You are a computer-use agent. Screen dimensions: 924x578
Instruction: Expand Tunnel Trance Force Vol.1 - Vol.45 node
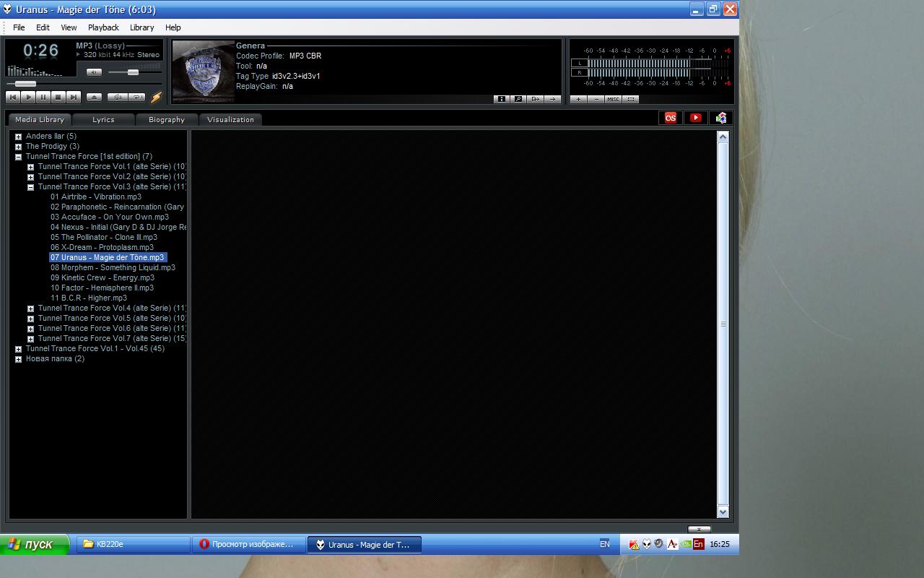click(18, 349)
